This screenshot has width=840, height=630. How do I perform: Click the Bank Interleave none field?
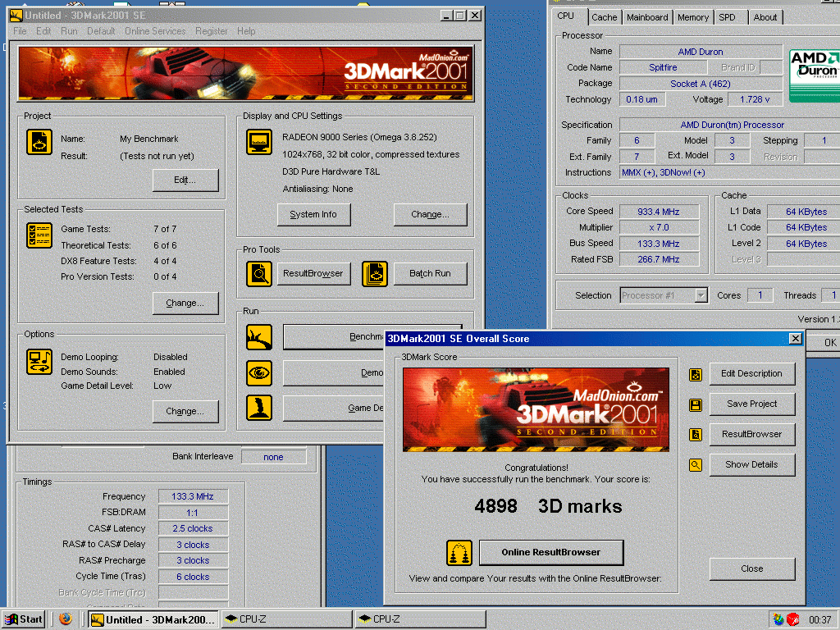coord(273,457)
